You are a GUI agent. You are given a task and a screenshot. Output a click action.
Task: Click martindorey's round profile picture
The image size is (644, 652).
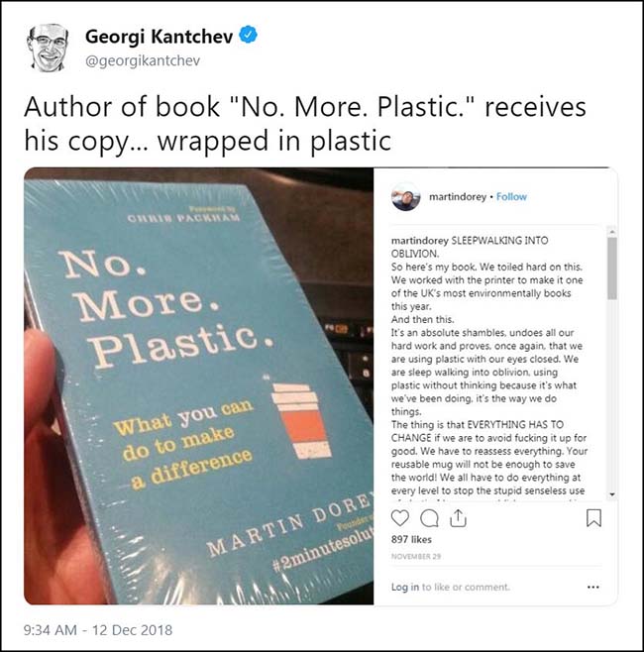pos(405,196)
